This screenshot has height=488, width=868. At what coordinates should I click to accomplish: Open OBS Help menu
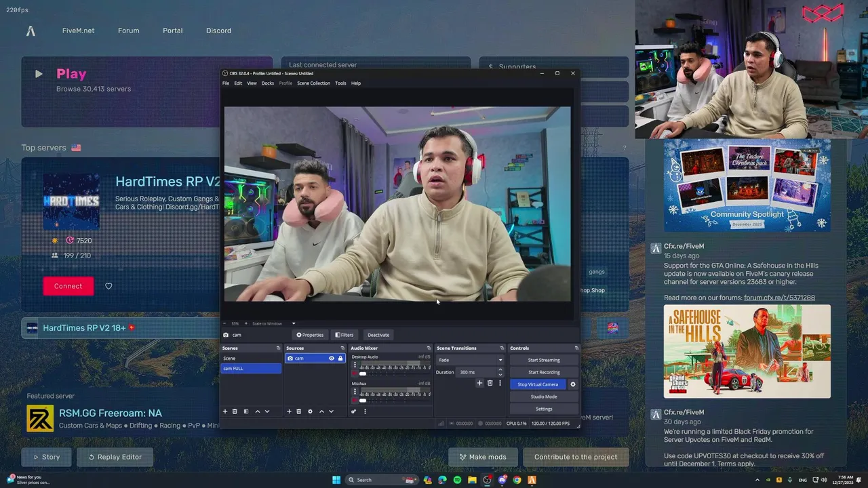[x=356, y=83]
